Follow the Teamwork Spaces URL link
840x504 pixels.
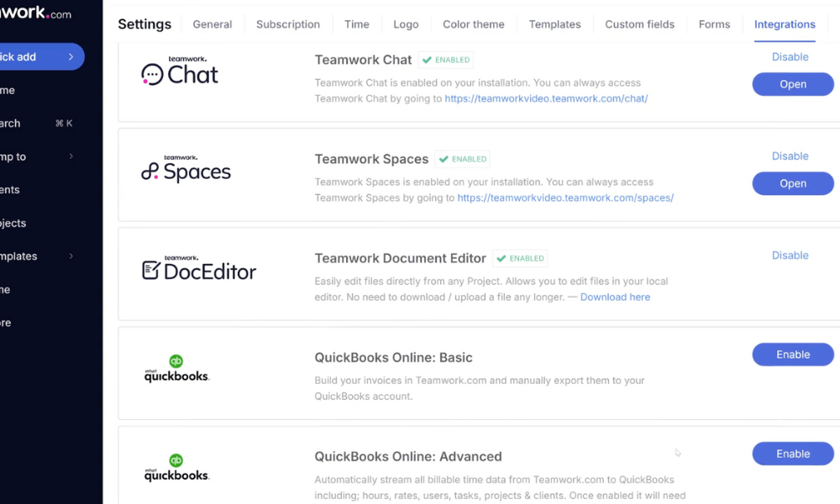pyautogui.click(x=565, y=198)
